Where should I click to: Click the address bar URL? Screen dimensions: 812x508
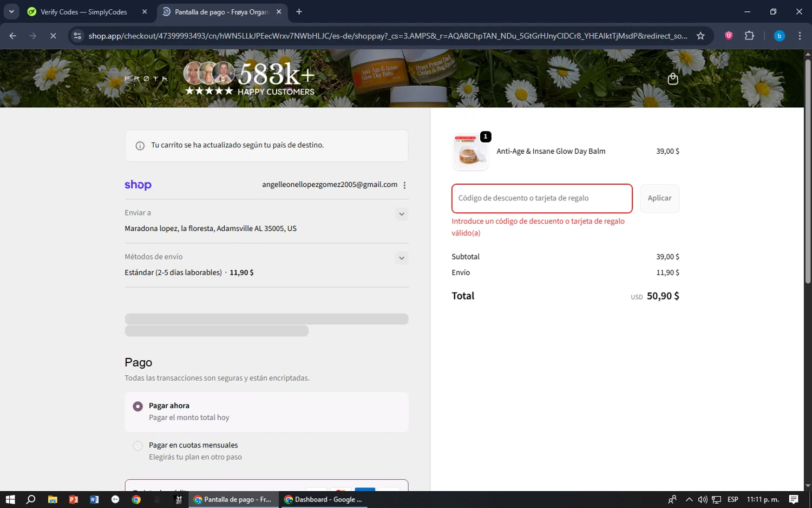point(388,36)
